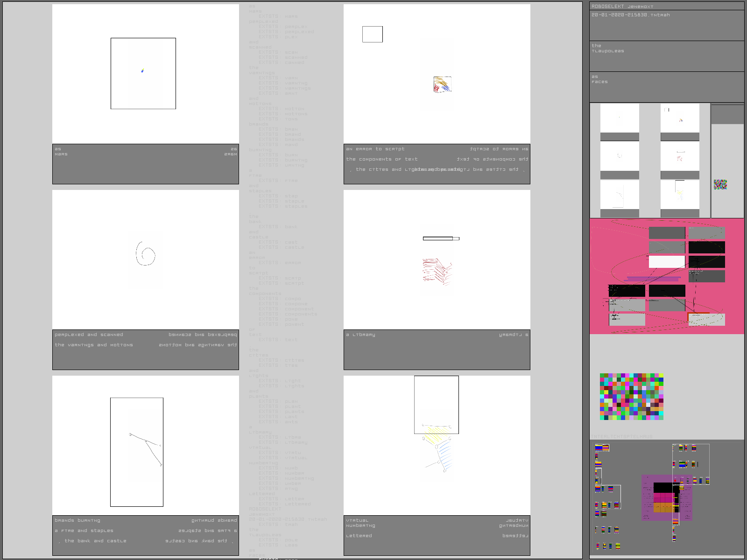
Task: Click the red scribble drawing above 'a library'
Action: 437,272
